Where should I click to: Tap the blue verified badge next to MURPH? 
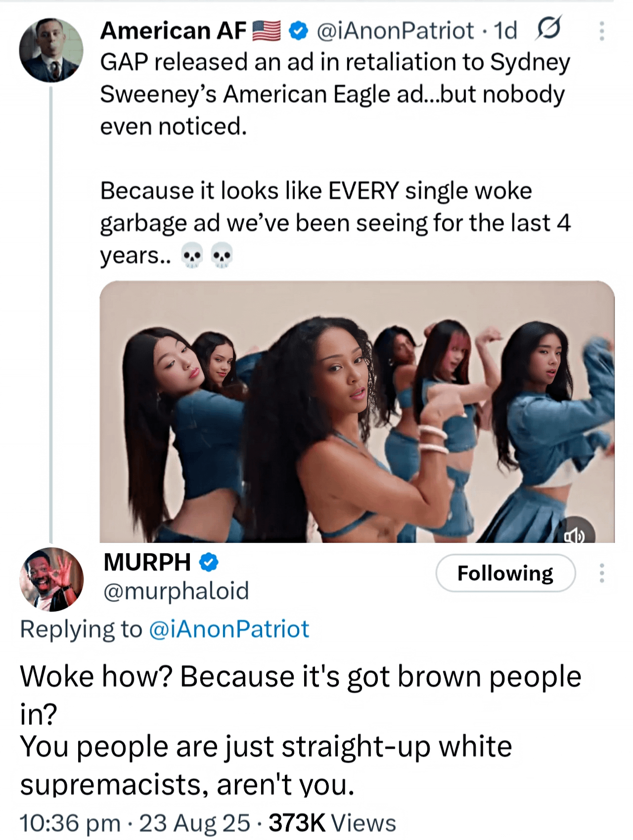tap(209, 562)
